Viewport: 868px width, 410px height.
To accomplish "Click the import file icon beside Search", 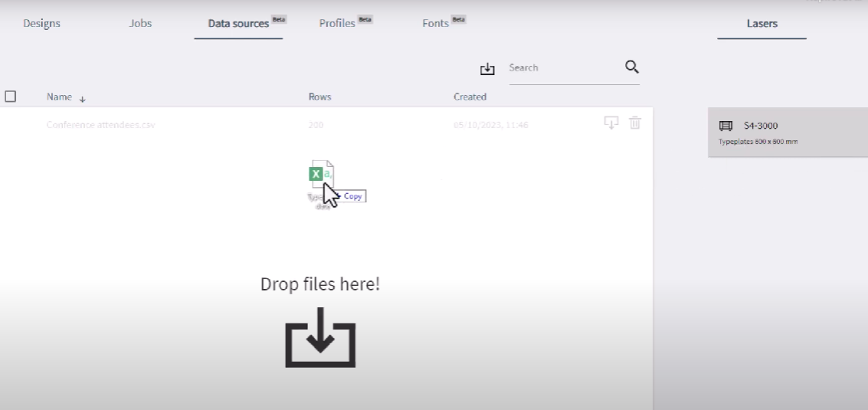I will pyautogui.click(x=487, y=69).
